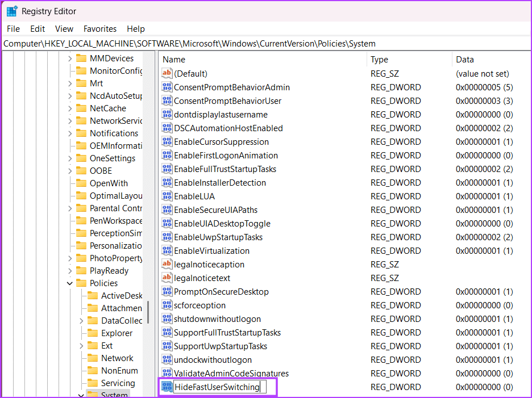532x398 pixels.
Task: Open the Edit menu
Action: 38,29
